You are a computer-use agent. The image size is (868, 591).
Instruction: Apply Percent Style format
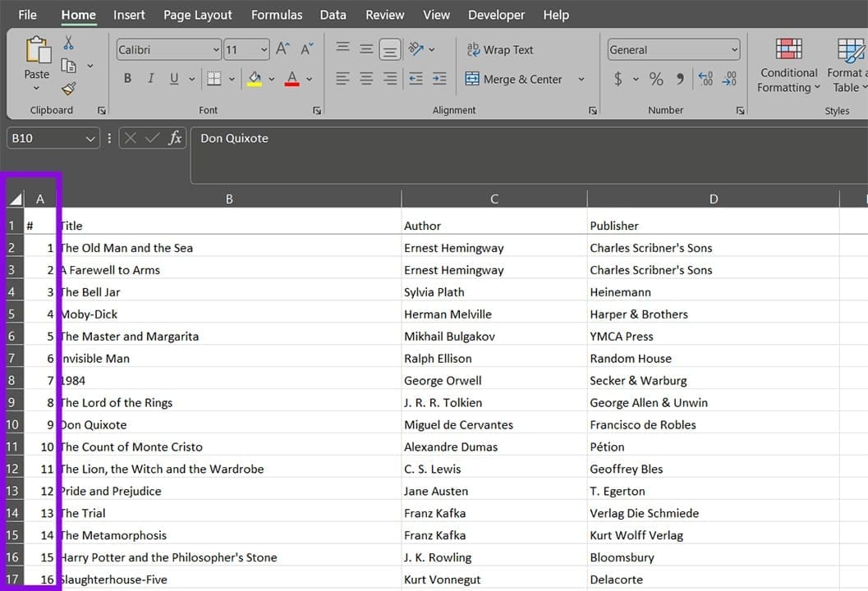(656, 79)
